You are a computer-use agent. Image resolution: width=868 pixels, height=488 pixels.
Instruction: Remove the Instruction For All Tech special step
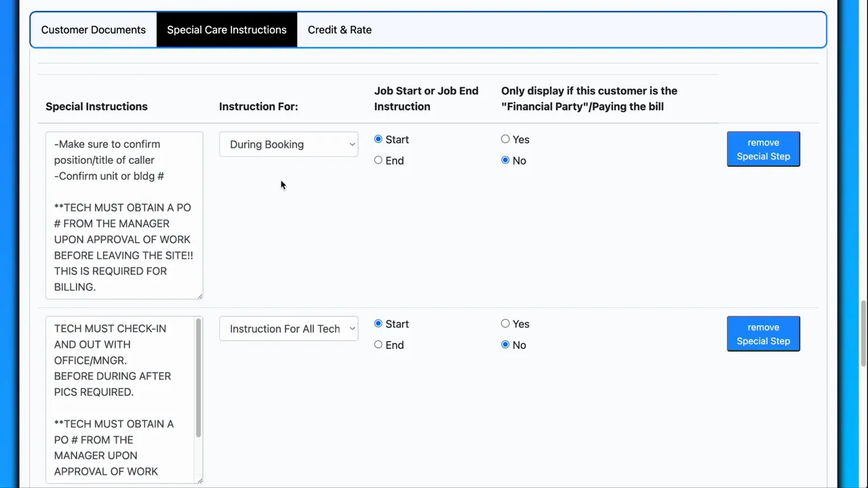click(x=763, y=333)
